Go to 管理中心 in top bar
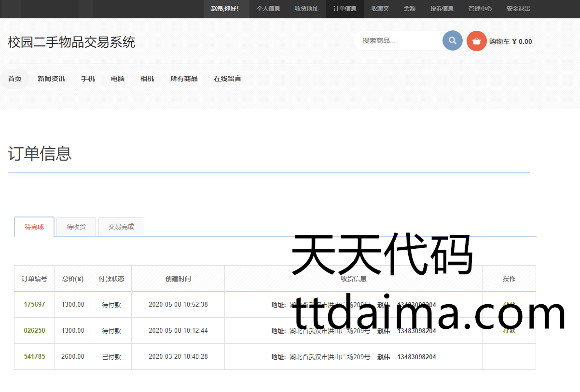580x392 pixels. click(480, 9)
